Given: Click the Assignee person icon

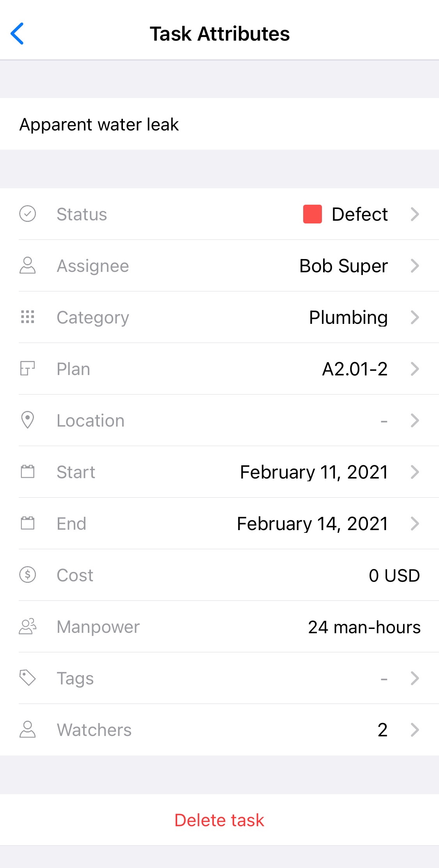Looking at the screenshot, I should point(28,266).
